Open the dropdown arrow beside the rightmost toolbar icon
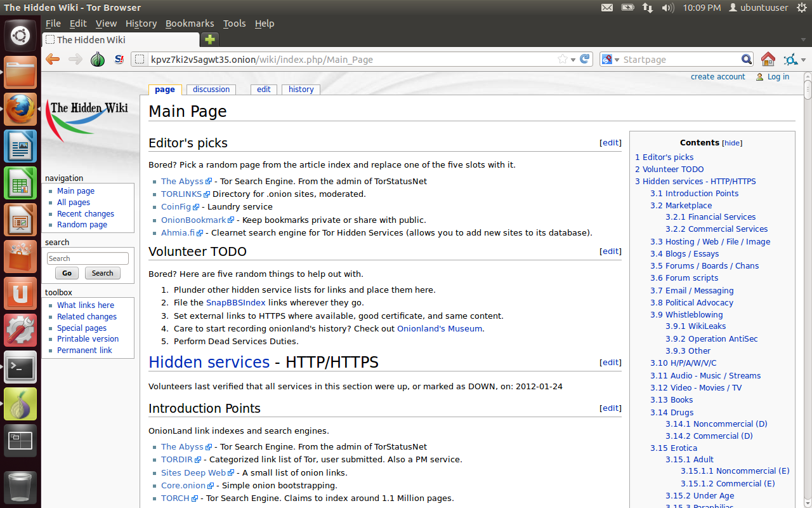 point(803,60)
